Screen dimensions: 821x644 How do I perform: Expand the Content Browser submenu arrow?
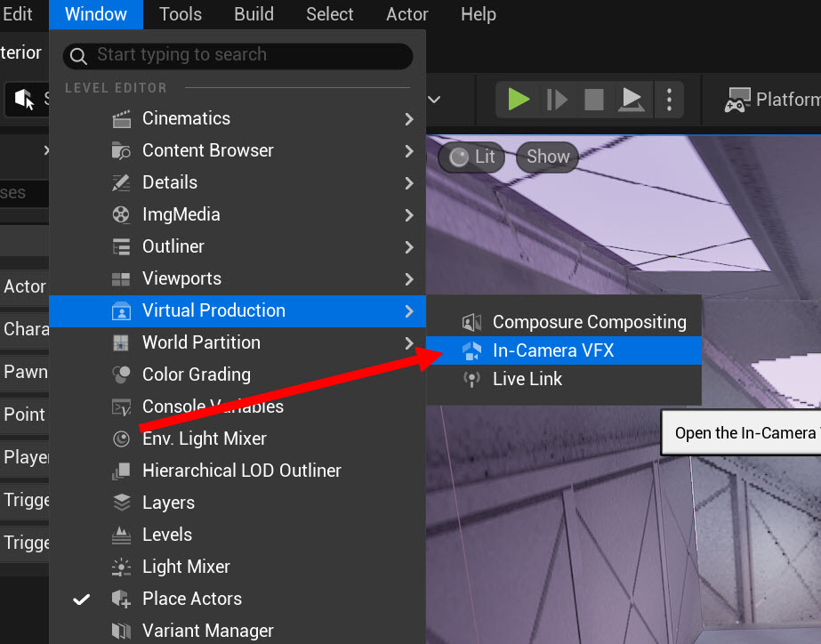409,151
